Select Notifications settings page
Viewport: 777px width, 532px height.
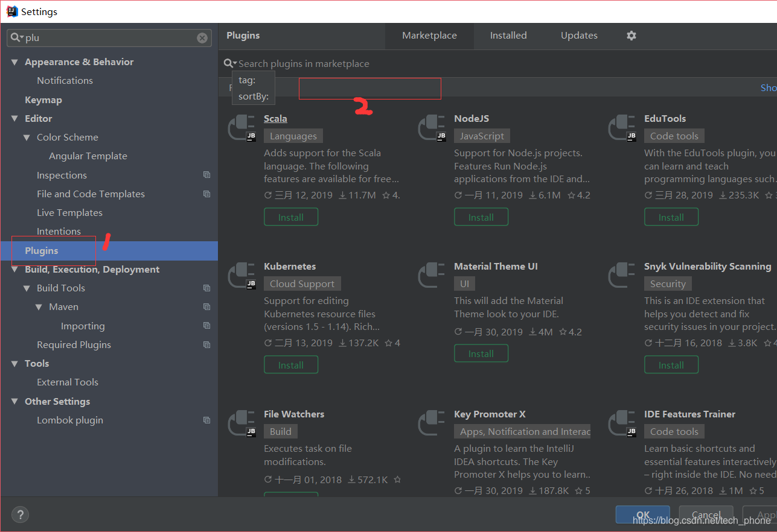[65, 81]
